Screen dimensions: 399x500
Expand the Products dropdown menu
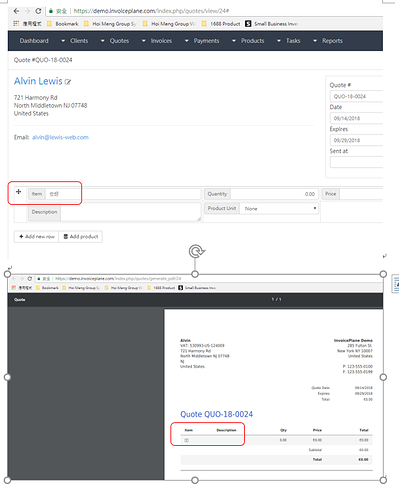[248, 41]
